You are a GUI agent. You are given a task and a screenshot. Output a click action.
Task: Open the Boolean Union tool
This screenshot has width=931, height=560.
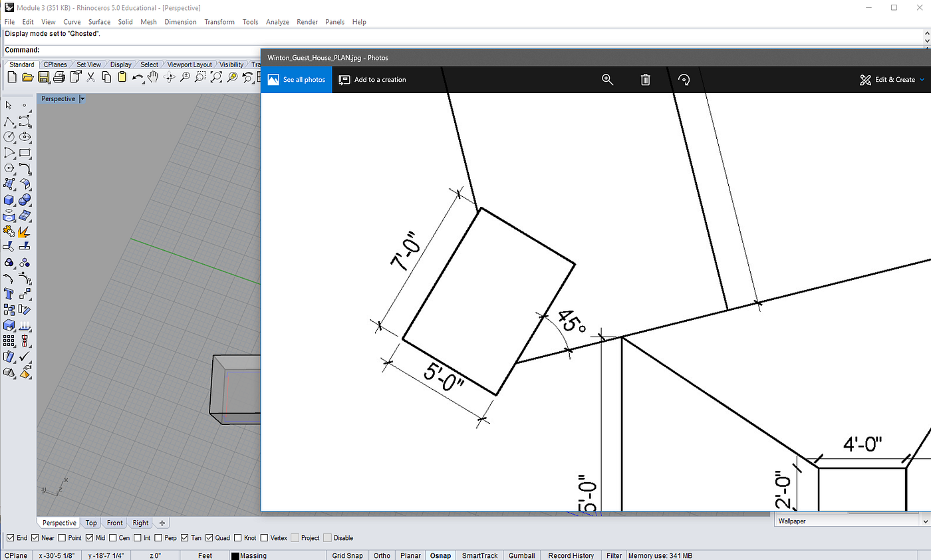click(x=25, y=200)
